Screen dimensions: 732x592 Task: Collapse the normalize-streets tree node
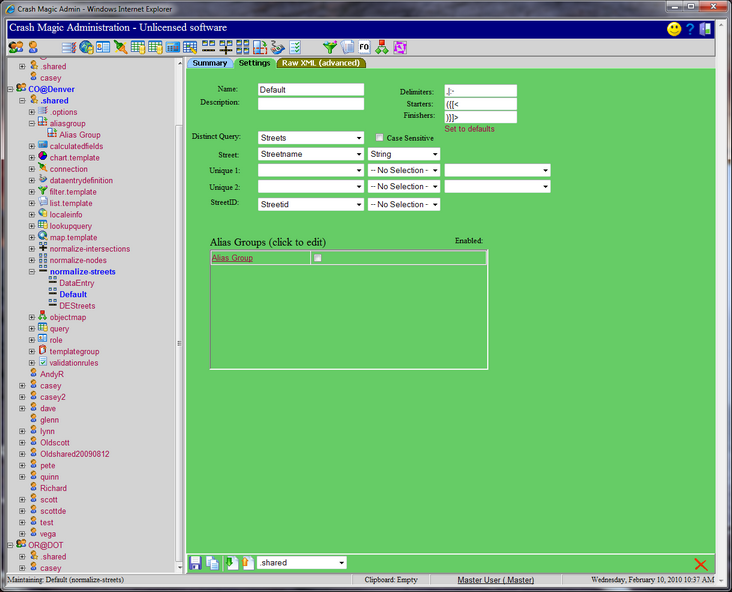pos(33,272)
